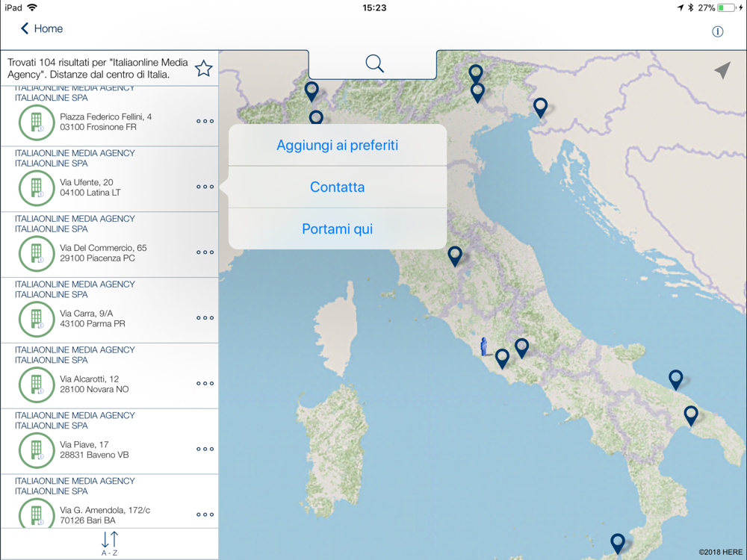Tap the map pin in southern Puglia

coord(691,416)
